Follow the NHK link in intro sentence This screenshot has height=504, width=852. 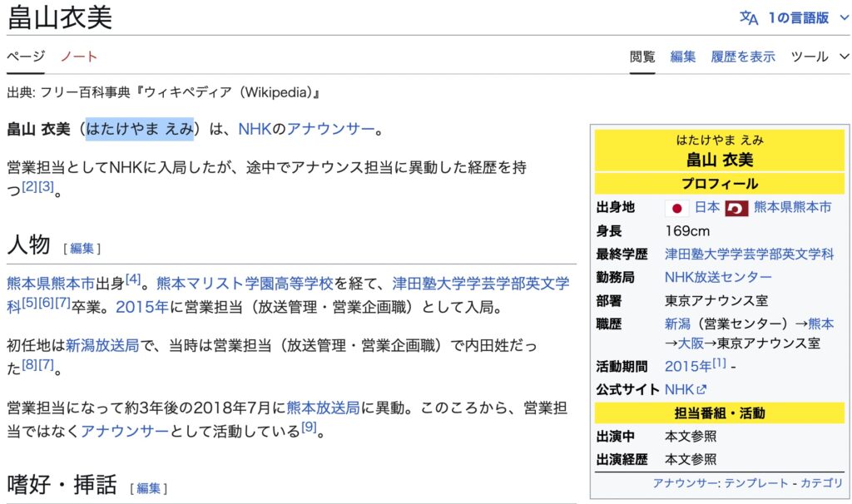point(255,129)
